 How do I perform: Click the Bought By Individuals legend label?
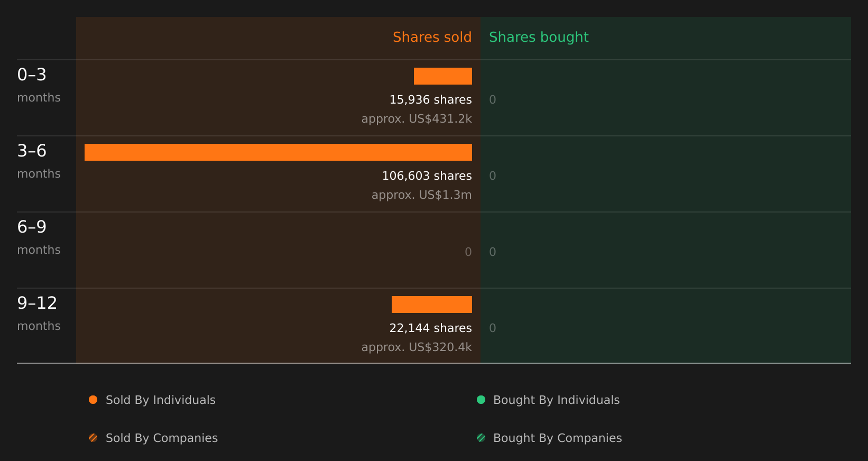point(556,400)
